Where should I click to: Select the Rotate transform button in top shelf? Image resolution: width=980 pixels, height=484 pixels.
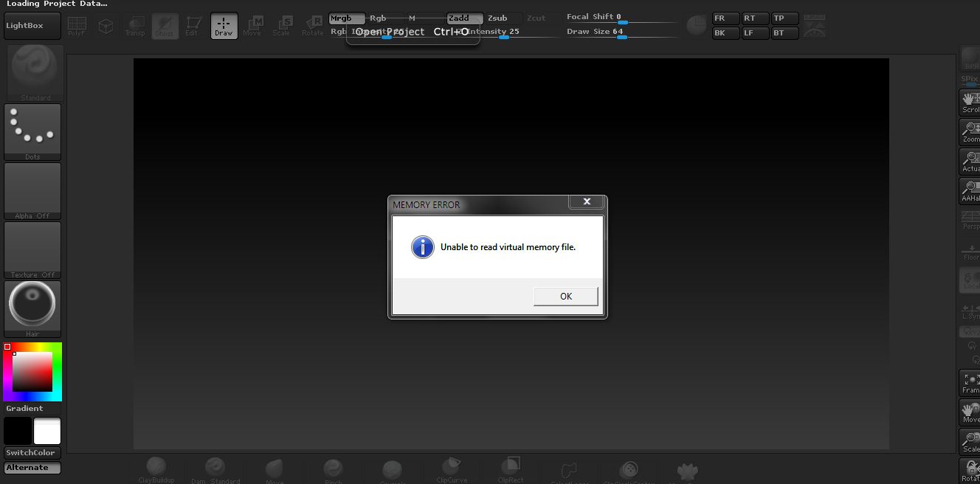pos(312,27)
